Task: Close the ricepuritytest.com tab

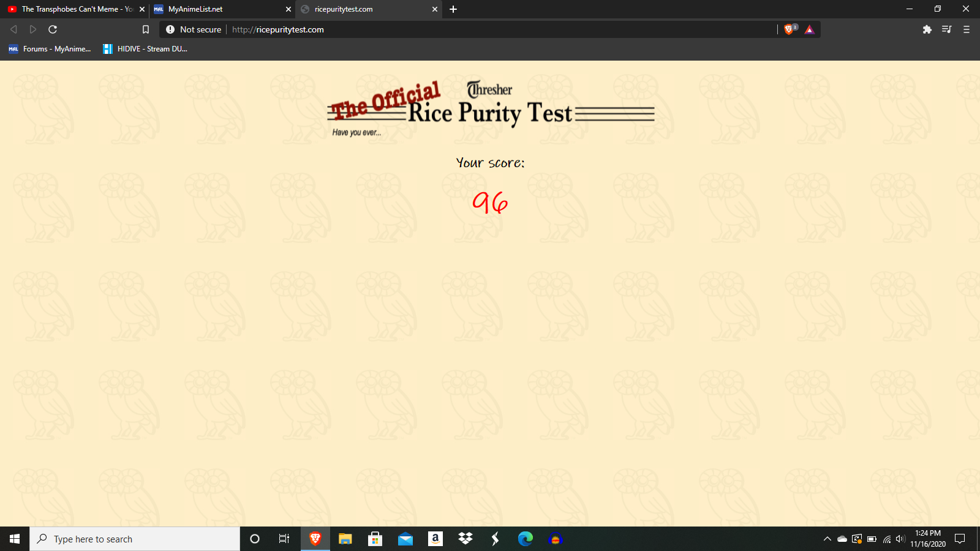Action: [435, 9]
